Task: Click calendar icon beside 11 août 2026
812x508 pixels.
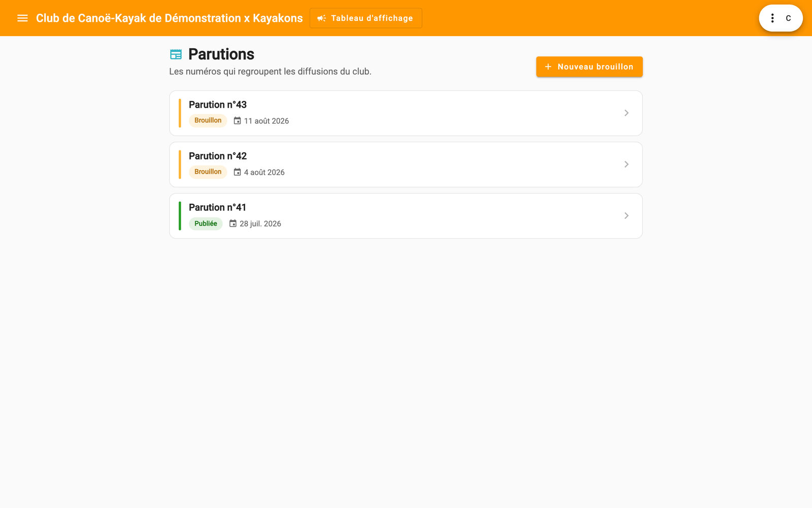Action: 237,121
